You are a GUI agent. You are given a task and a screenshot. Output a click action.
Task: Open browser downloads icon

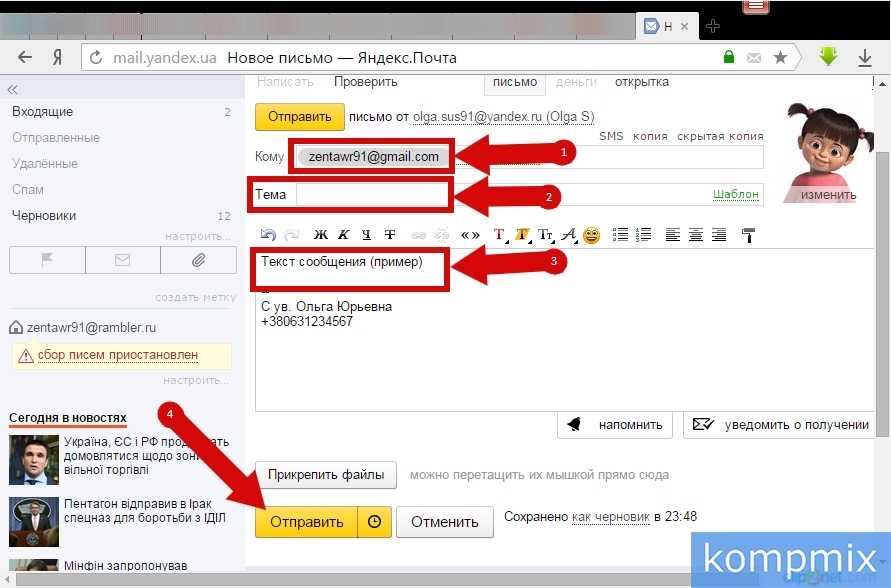point(864,57)
